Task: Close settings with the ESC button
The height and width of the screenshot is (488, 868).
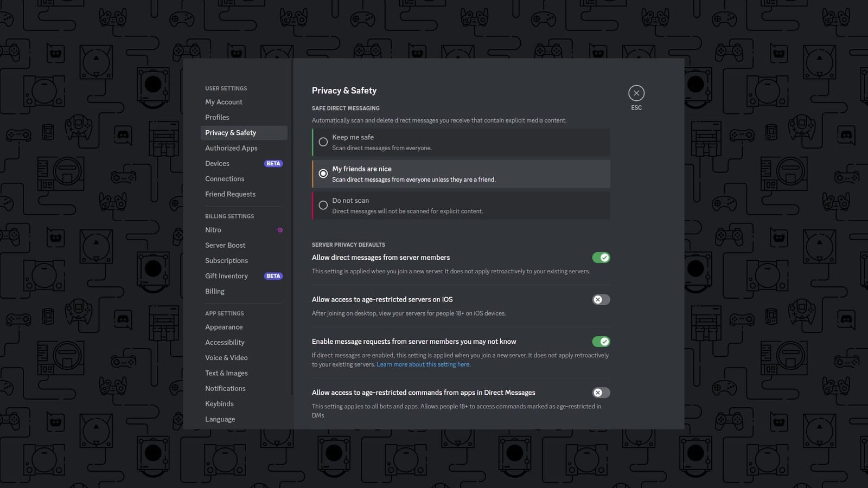Action: tap(636, 93)
